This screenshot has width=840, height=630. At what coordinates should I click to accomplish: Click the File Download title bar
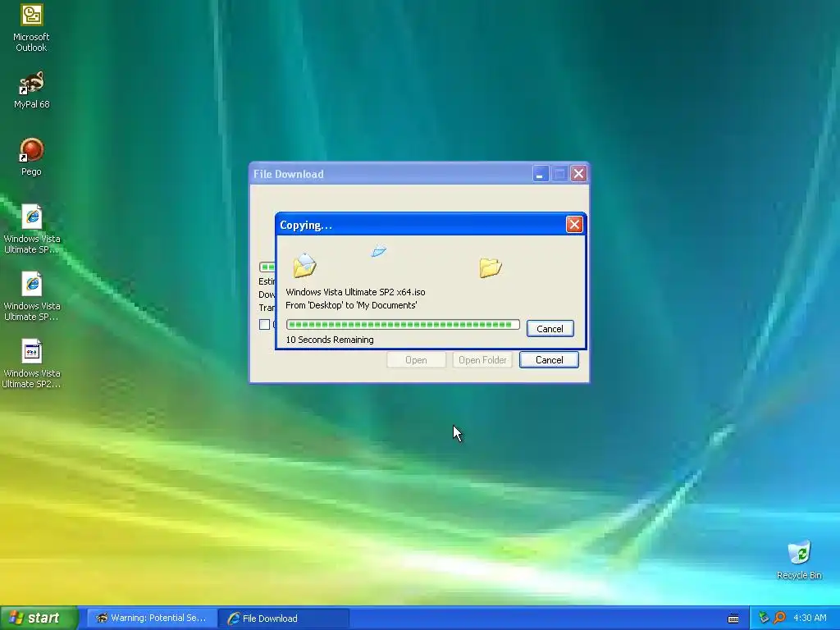[x=391, y=174]
